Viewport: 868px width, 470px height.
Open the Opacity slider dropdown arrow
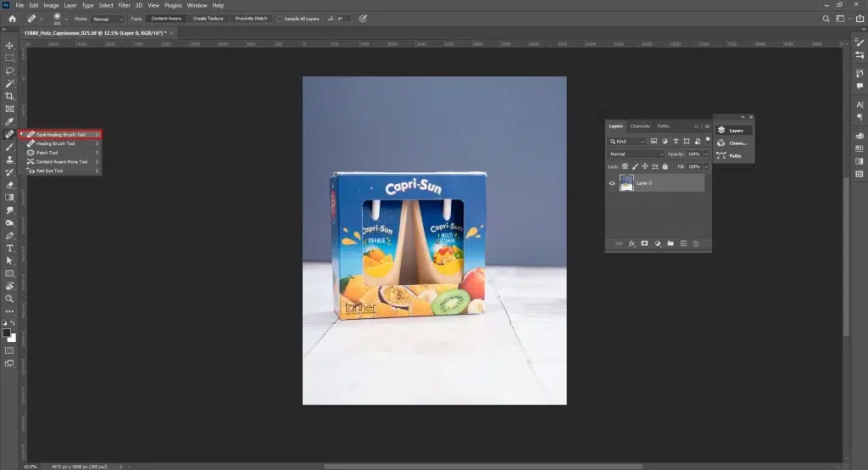(707, 154)
